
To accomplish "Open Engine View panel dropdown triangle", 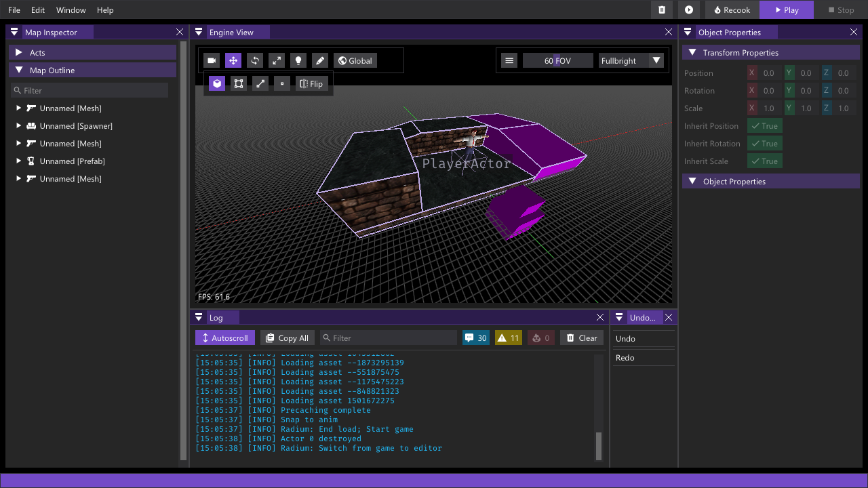I will (199, 32).
